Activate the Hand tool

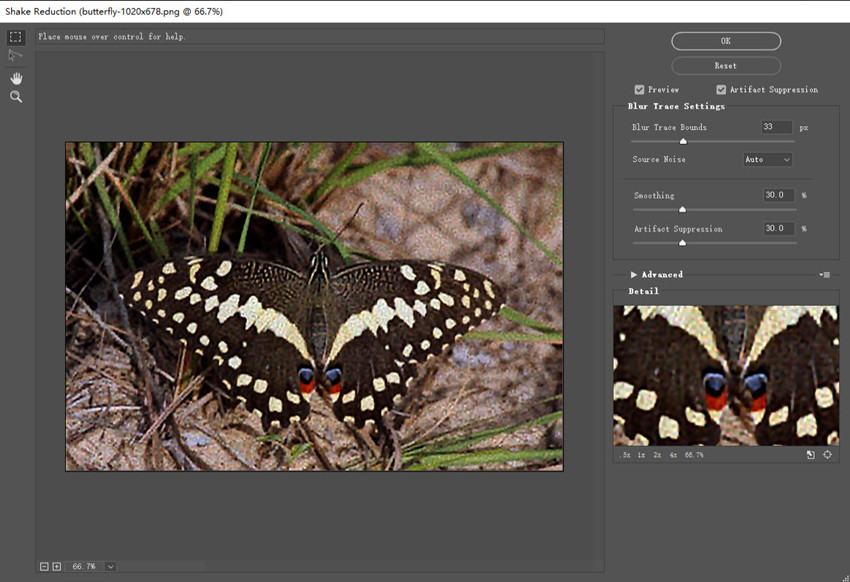click(x=14, y=78)
